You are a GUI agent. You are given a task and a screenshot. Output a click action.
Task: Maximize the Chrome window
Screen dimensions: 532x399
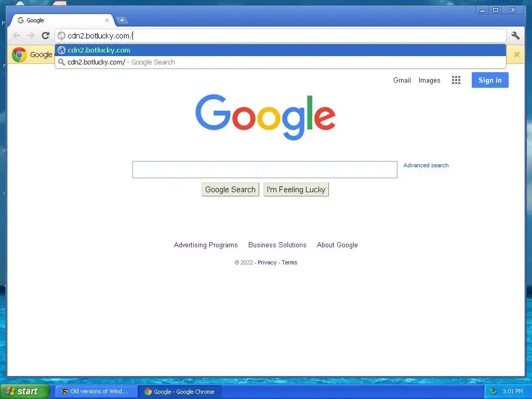pos(496,10)
